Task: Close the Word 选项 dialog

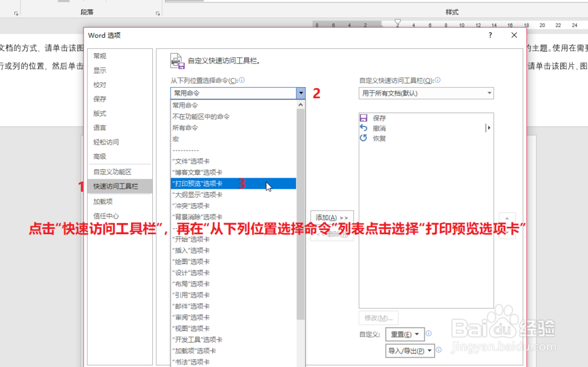Action: click(514, 35)
